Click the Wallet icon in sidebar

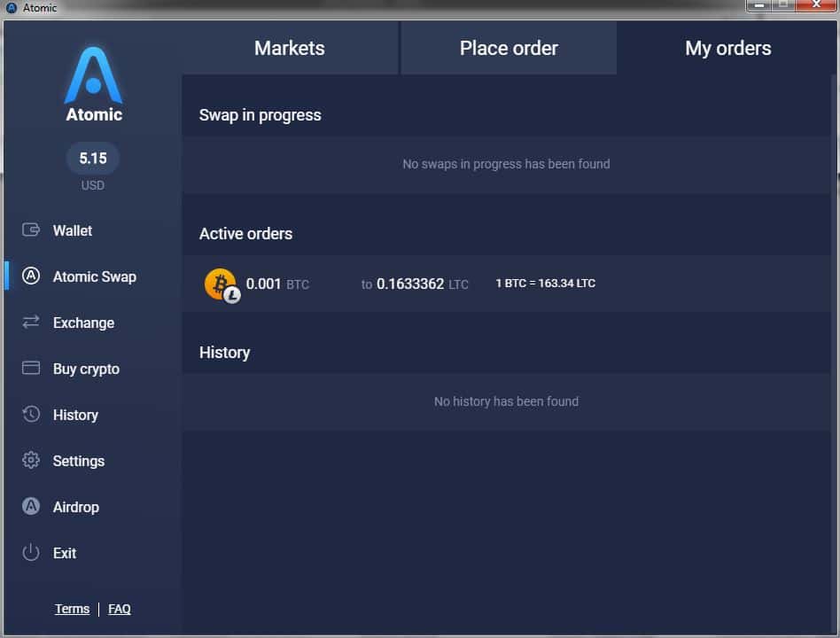[30, 230]
